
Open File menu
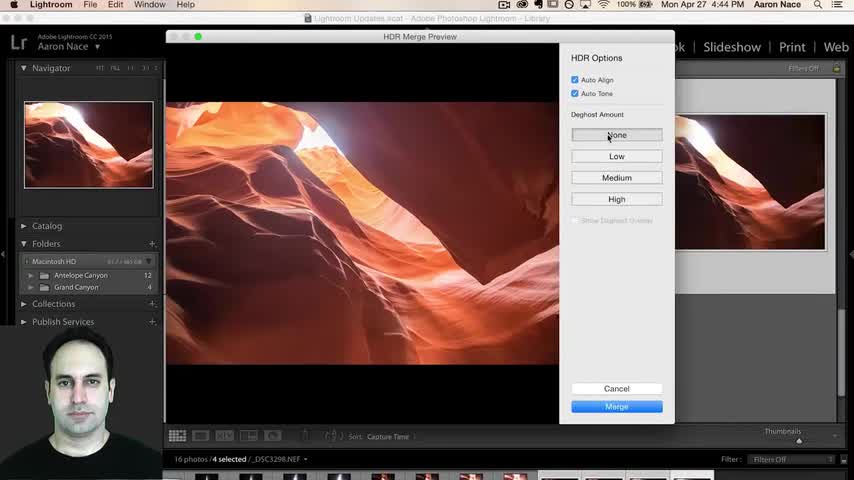point(90,5)
